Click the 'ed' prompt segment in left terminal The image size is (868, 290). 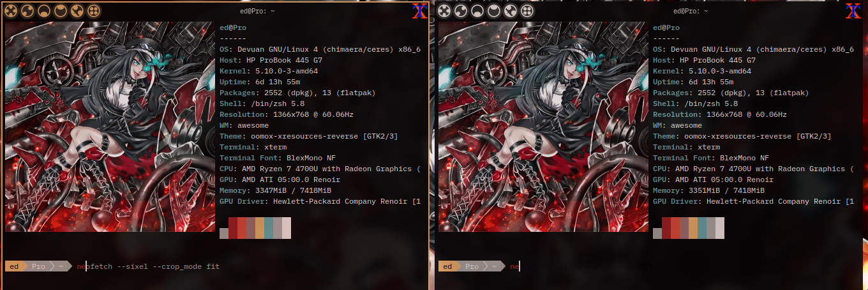(15, 266)
